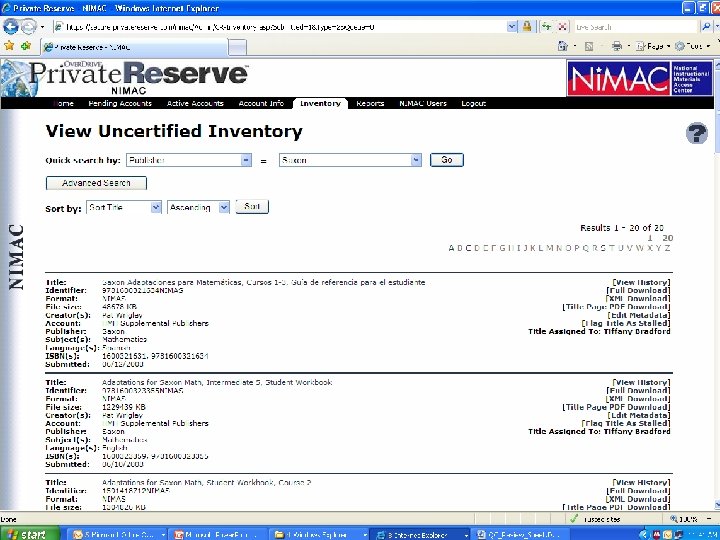The image size is (720, 540).
Task: Click the help question mark icon
Action: click(697, 134)
